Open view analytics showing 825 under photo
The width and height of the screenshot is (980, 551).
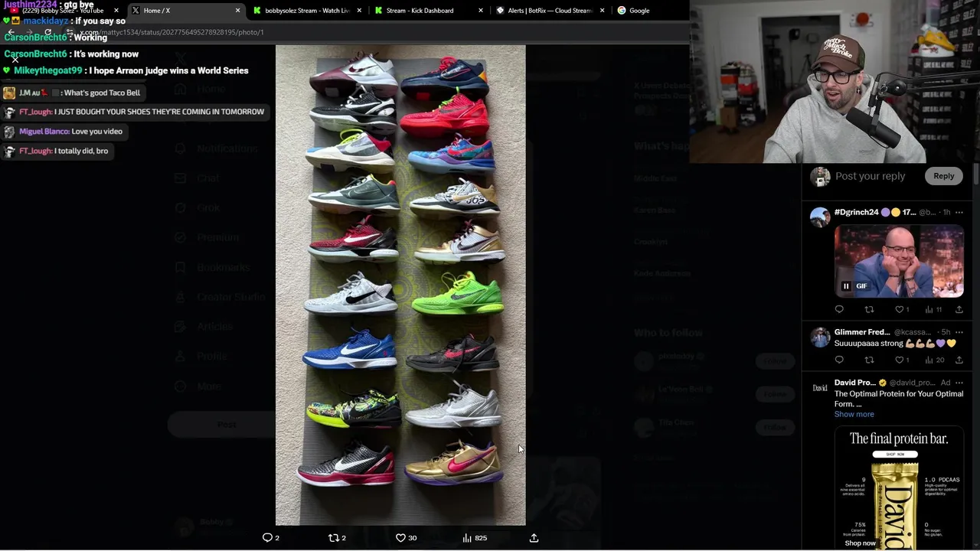tap(474, 538)
